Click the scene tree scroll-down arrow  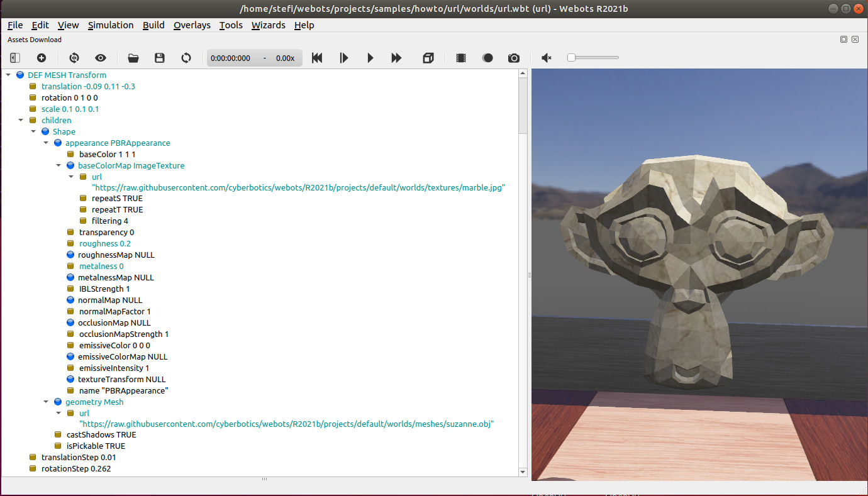tap(523, 471)
